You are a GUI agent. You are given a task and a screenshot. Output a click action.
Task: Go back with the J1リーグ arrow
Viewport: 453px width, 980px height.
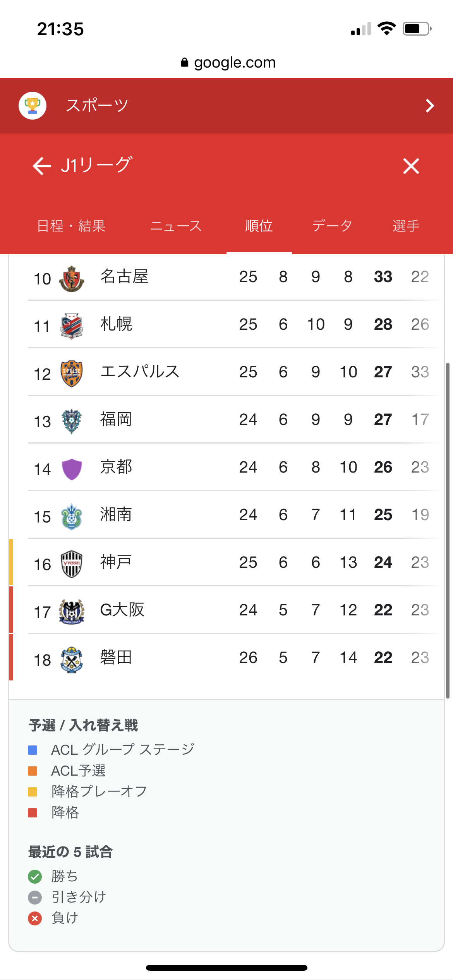click(42, 166)
